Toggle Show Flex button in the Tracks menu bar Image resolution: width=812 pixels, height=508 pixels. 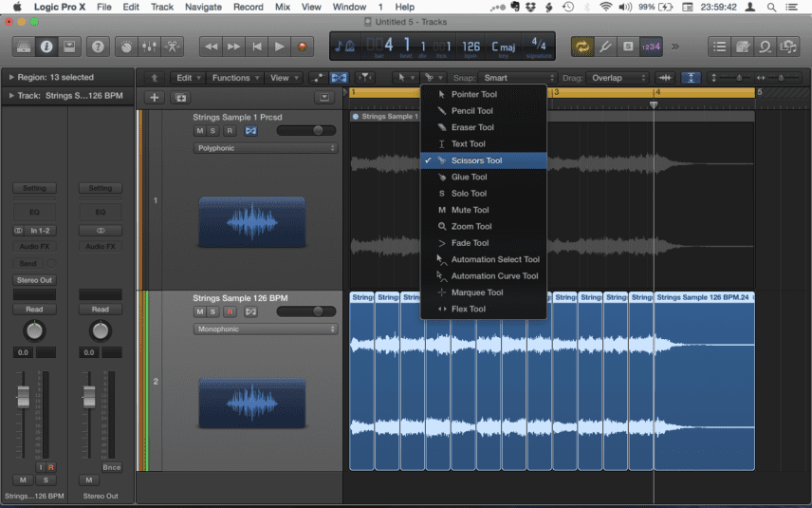[339, 78]
